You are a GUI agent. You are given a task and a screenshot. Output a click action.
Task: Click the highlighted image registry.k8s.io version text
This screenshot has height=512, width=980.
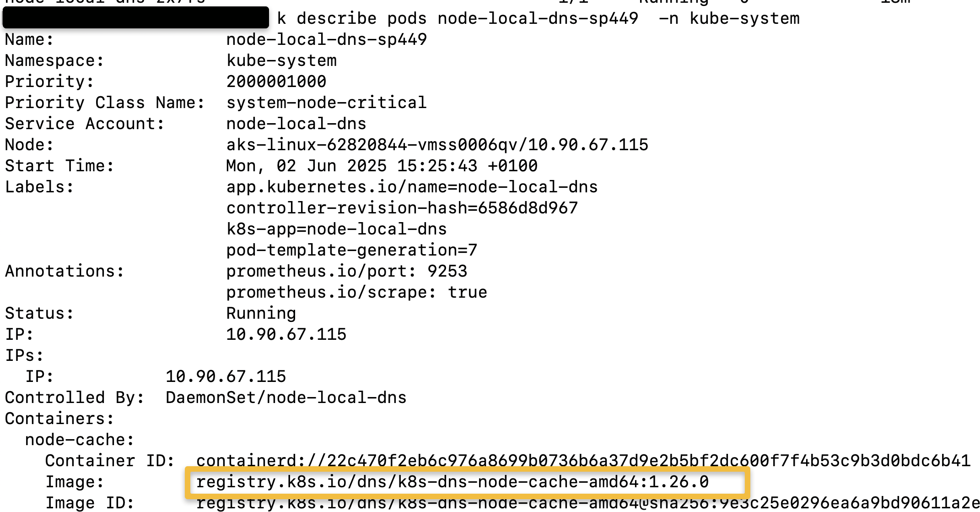[452, 482]
